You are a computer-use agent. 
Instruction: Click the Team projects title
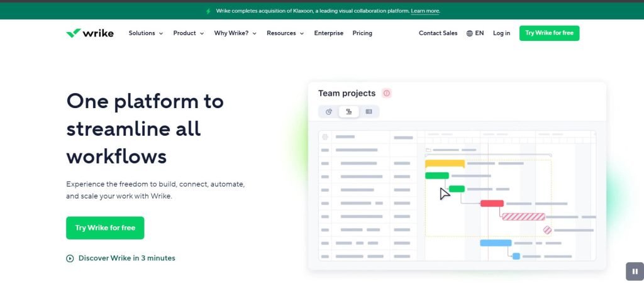click(347, 93)
